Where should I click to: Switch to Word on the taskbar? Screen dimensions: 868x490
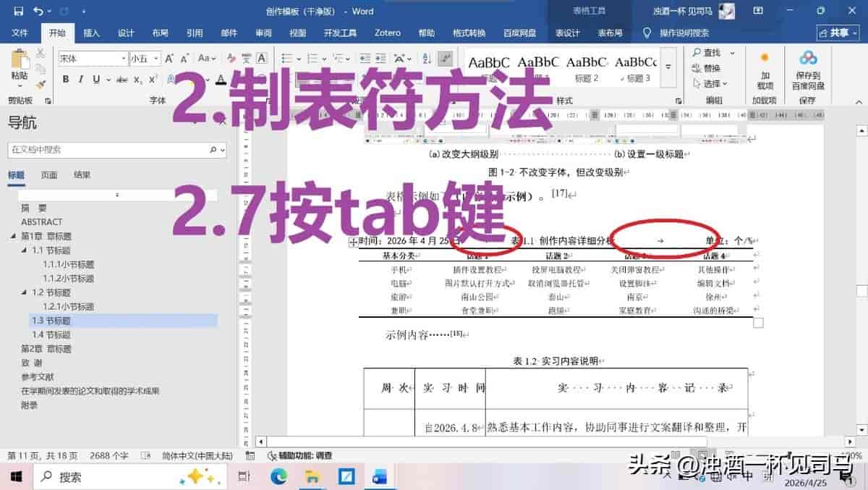pos(380,477)
